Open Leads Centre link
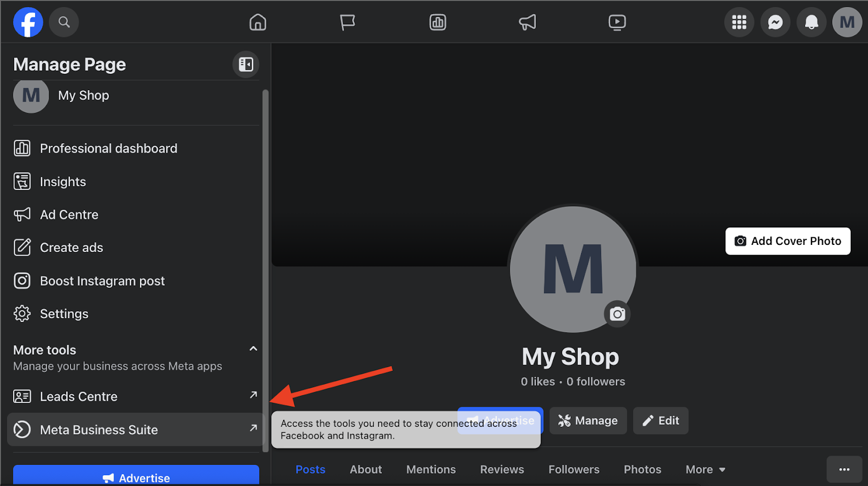Screen dimensions: 868x486 pos(135,396)
